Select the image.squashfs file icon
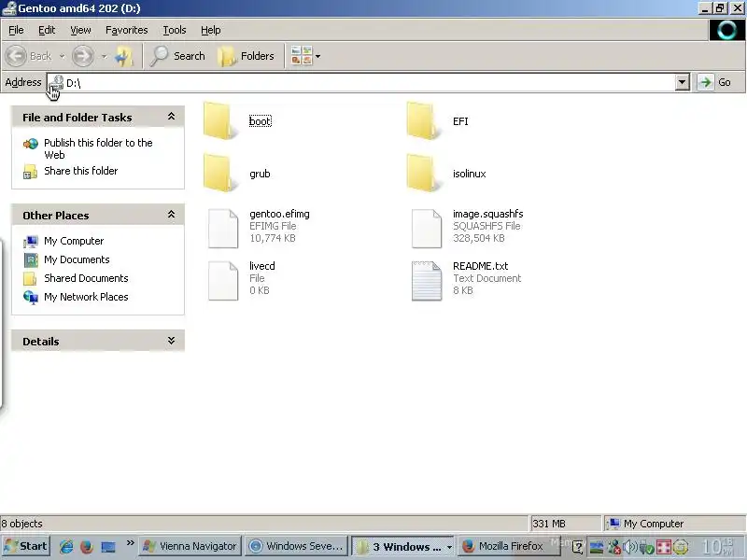Screen dimensions: 747x560 pos(427,229)
